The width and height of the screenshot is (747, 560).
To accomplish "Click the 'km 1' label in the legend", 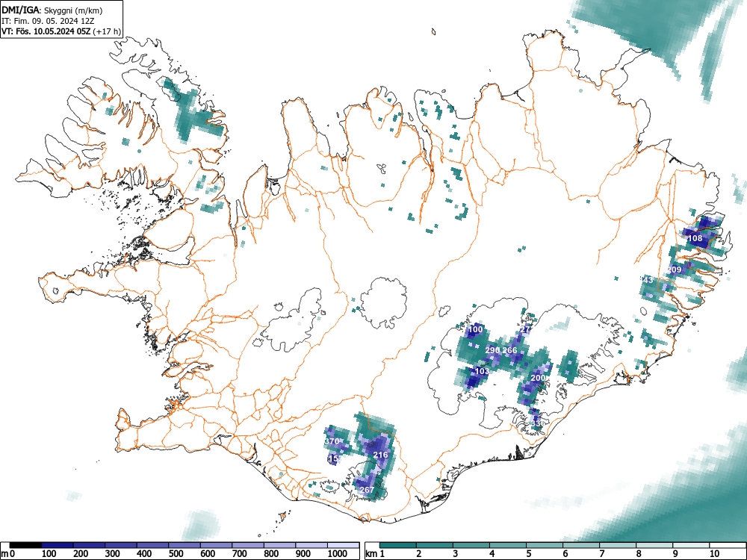I will [x=376, y=554].
